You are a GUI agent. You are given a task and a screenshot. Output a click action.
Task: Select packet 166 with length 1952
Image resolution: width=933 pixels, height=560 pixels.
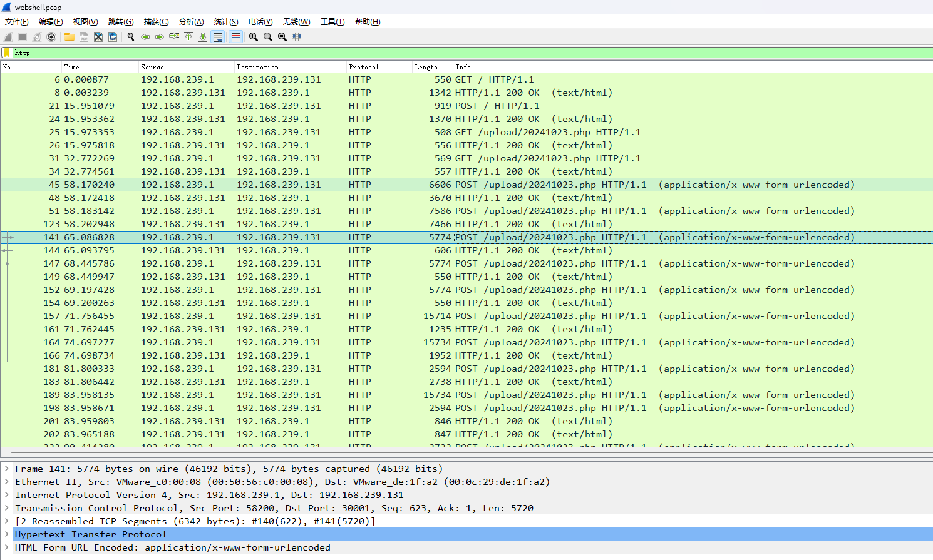point(466,355)
